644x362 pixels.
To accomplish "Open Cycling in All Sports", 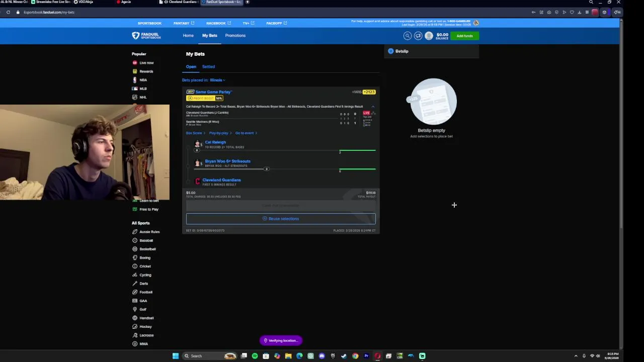I will 142,275.
